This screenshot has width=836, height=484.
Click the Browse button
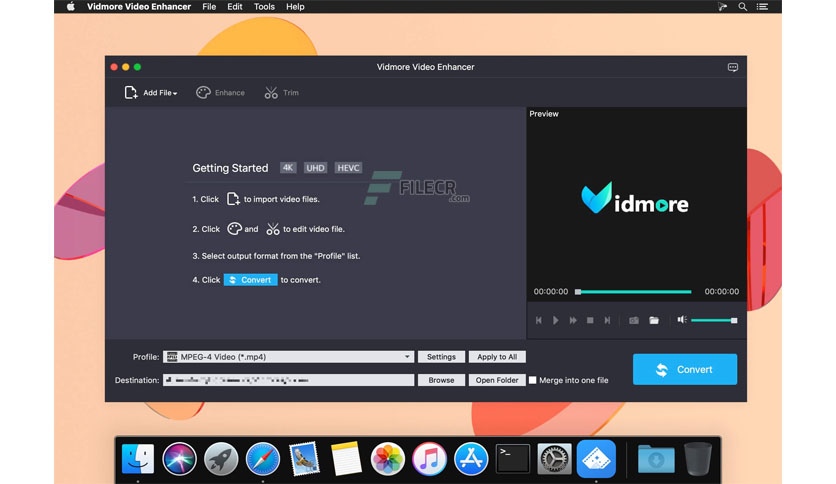(x=441, y=380)
